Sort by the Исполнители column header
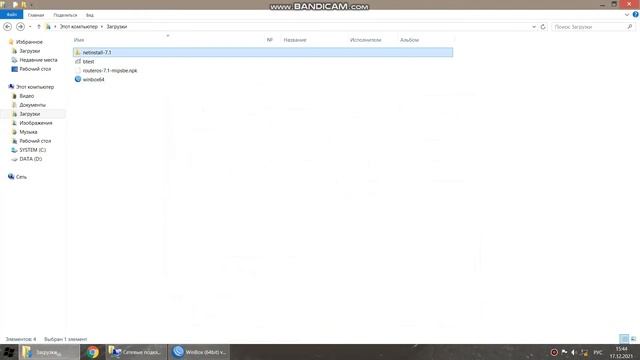Screen dimensions: 640x360 click(x=365, y=40)
